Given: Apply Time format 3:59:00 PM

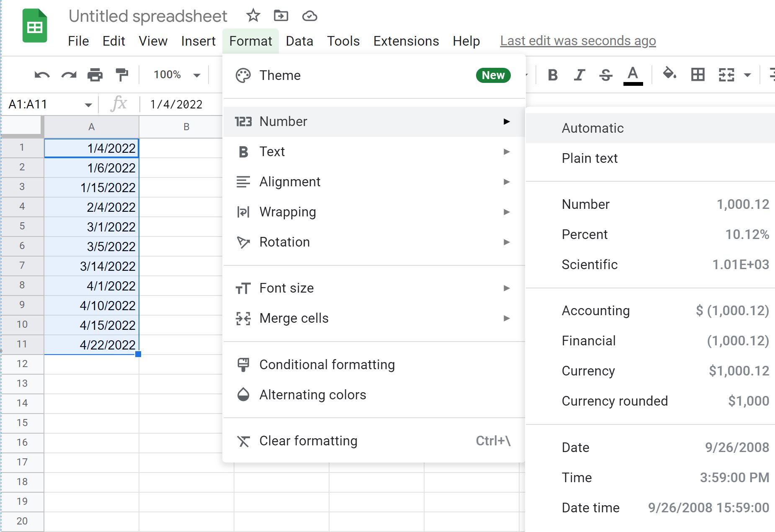Looking at the screenshot, I should click(x=650, y=478).
